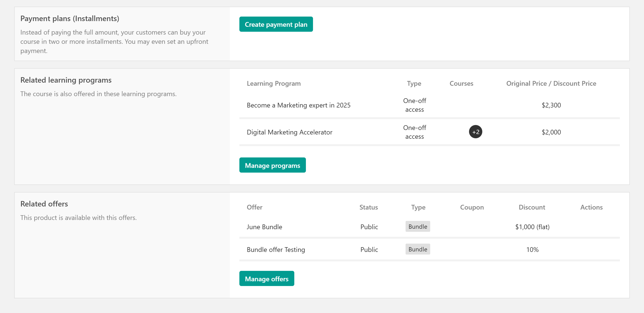Open Manage programs
The width and height of the screenshot is (644, 313).
pyautogui.click(x=272, y=165)
